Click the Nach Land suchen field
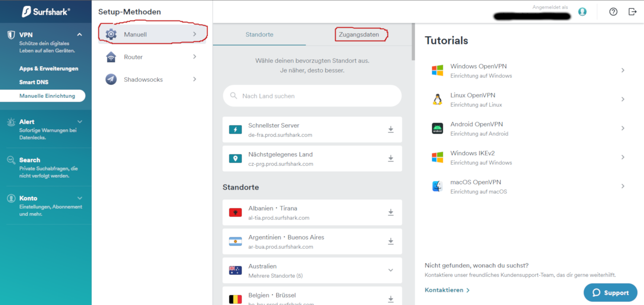Viewport: 644px width, 305px height. (312, 96)
